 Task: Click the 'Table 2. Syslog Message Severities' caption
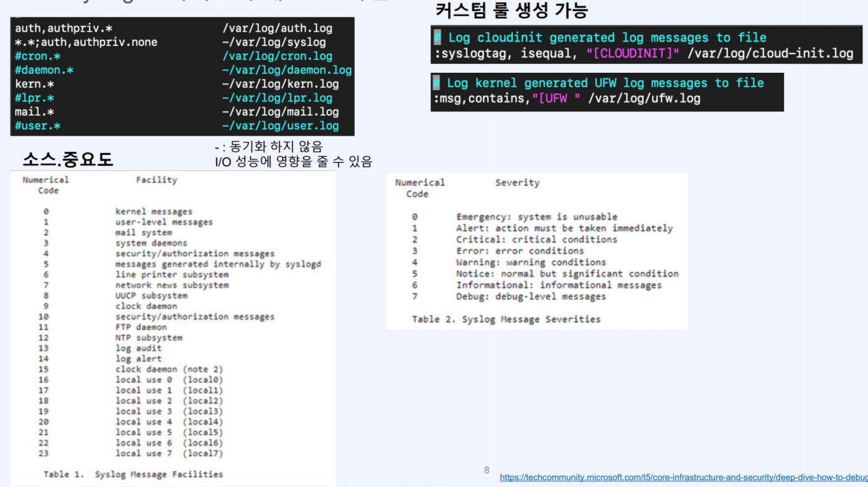pyautogui.click(x=506, y=319)
